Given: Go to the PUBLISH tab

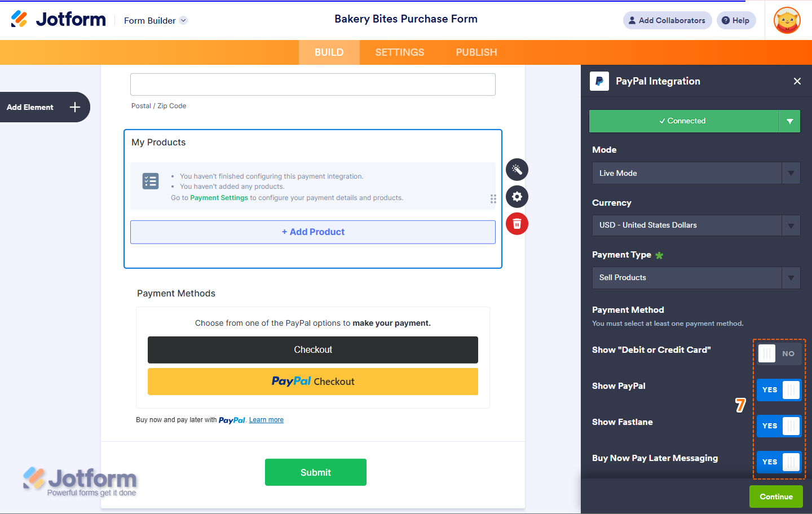Looking at the screenshot, I should [476, 52].
